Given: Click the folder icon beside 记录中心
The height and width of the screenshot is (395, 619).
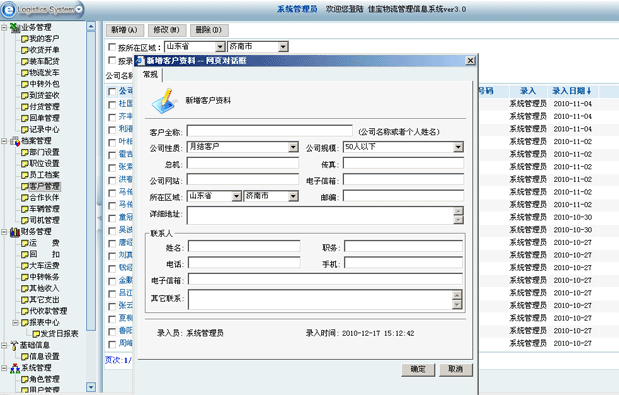Looking at the screenshot, I should pyautogui.click(x=25, y=129).
